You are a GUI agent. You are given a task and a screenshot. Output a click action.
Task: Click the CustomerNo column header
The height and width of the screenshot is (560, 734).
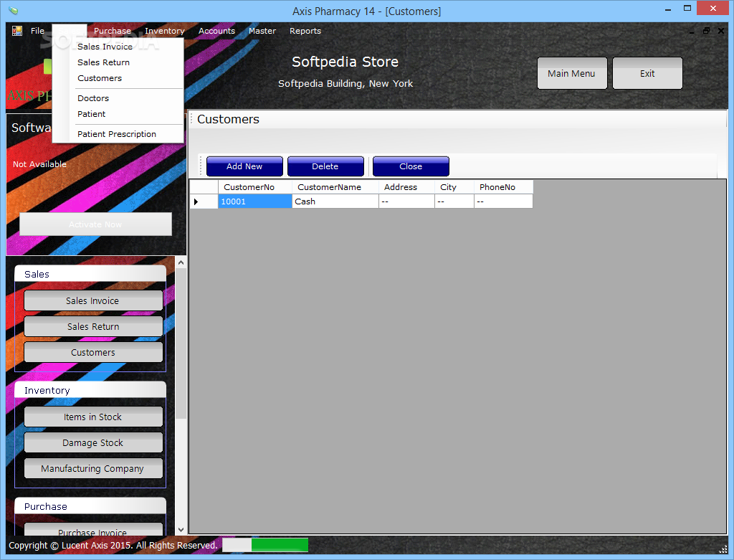(255, 187)
